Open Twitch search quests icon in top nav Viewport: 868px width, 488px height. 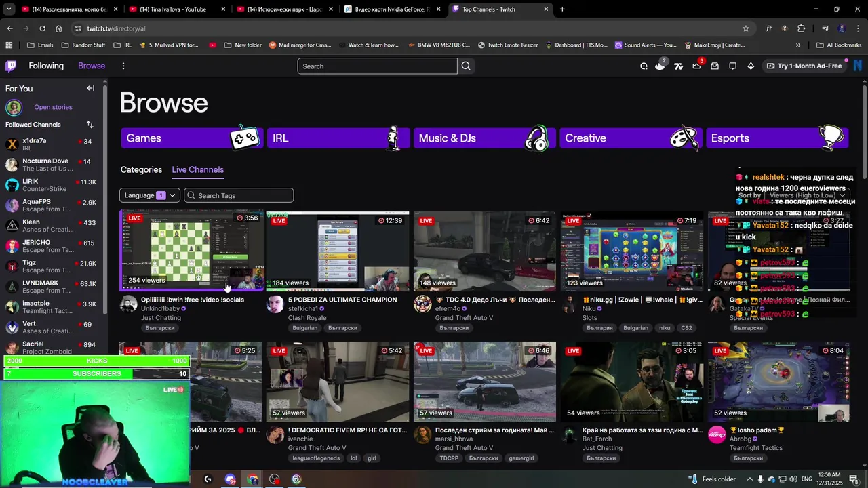point(644,66)
